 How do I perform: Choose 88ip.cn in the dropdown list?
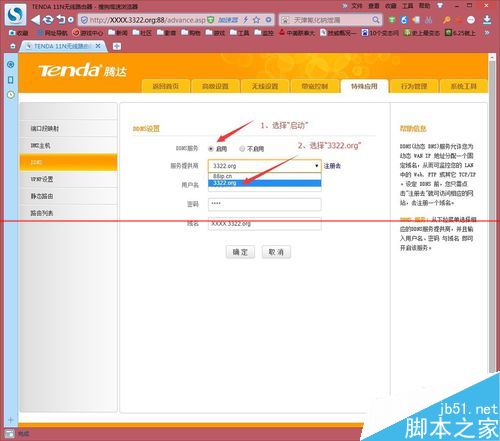[x=265, y=176]
